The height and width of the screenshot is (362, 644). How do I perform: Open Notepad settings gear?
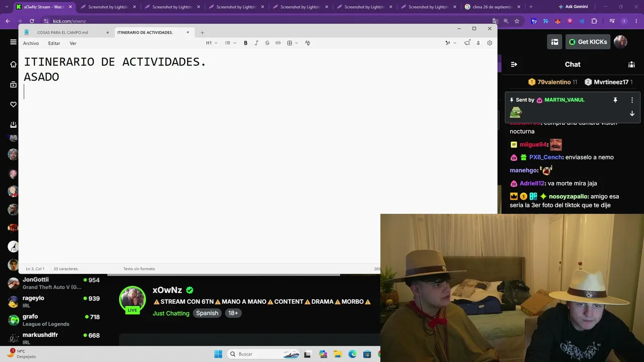pyautogui.click(x=490, y=43)
